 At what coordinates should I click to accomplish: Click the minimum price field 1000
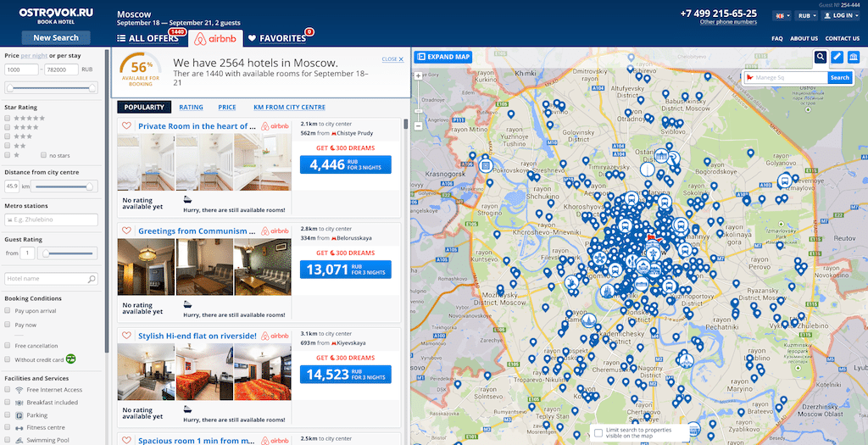[21, 70]
